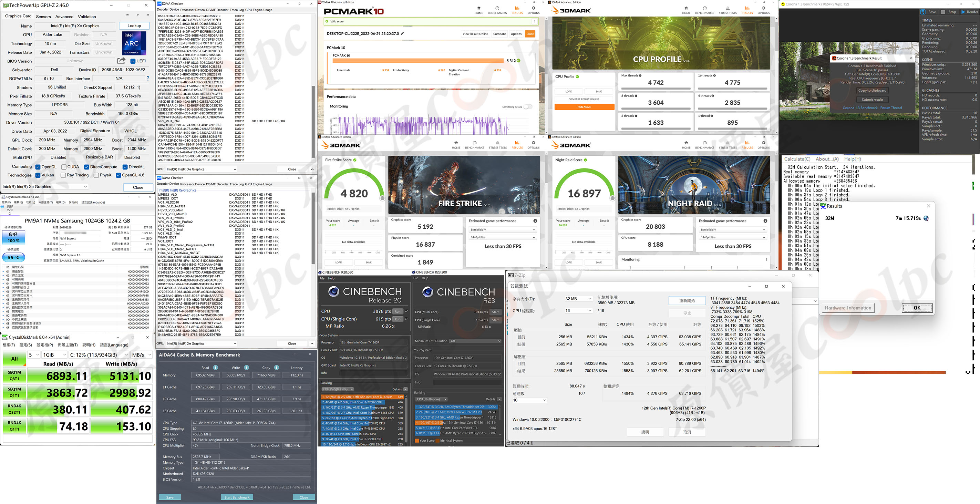Viewport: 980px width, 504px height.
Task: Click the PCMark 10 orange score bar
Action: click(x=418, y=61)
